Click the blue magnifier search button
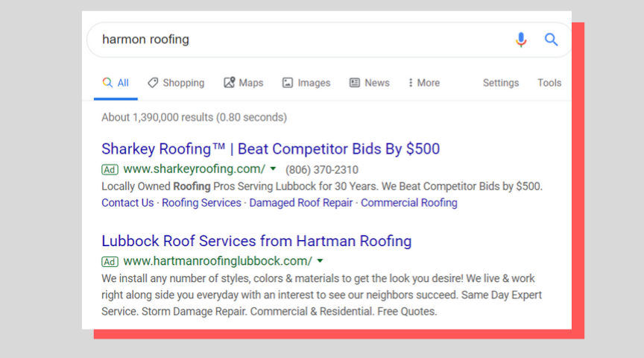 pyautogui.click(x=551, y=40)
